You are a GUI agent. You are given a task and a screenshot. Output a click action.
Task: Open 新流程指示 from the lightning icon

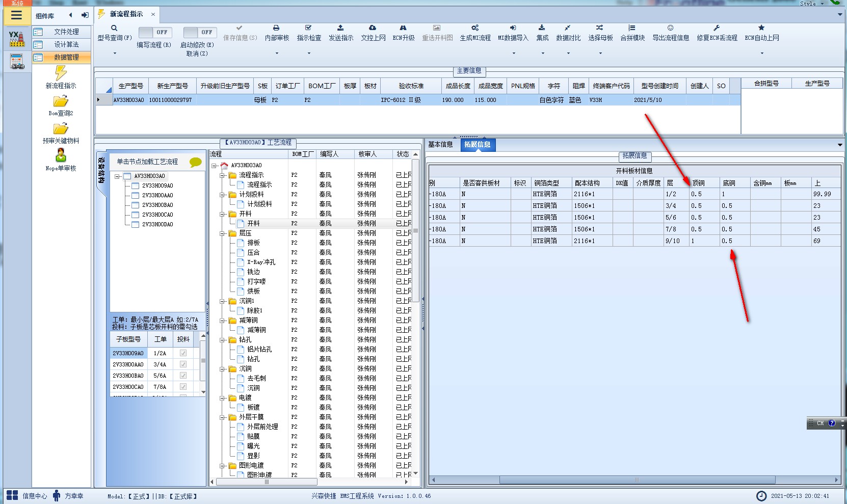coord(61,72)
